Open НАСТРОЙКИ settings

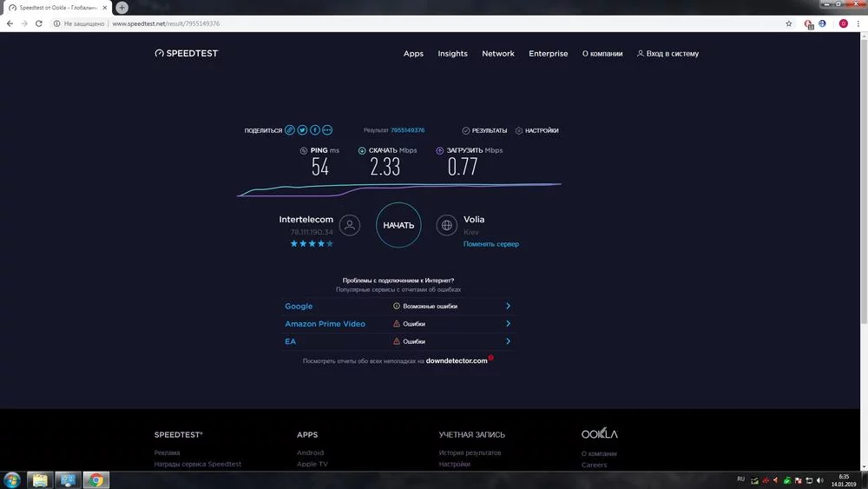[536, 130]
